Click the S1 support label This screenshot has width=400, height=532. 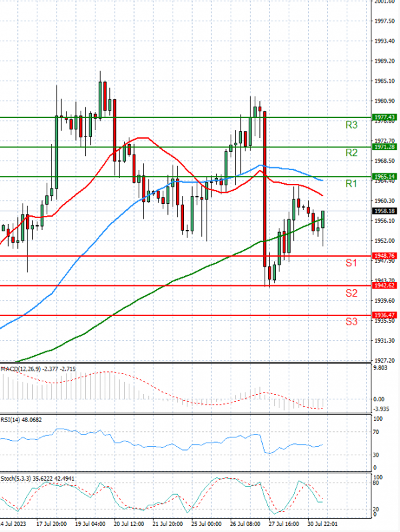tap(351, 263)
